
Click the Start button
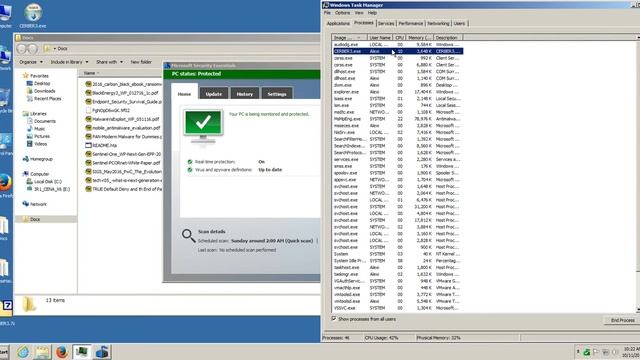(x=4, y=352)
